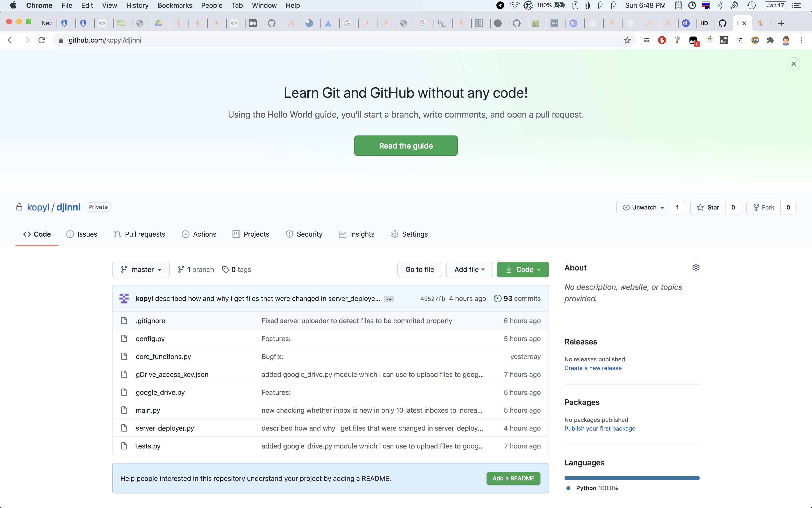This screenshot has width=812, height=508.
Task: Expand the Unwatch notifications dropdown
Action: pyautogui.click(x=643, y=207)
